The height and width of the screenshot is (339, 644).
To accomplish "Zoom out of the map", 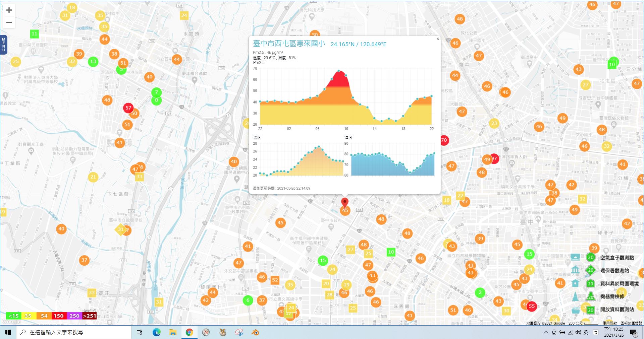I will [9, 22].
